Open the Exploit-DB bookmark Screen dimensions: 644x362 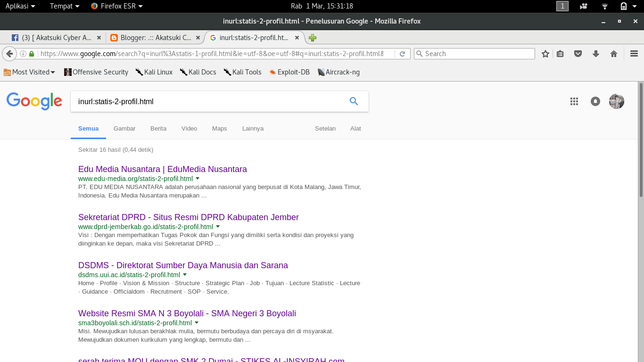(289, 72)
